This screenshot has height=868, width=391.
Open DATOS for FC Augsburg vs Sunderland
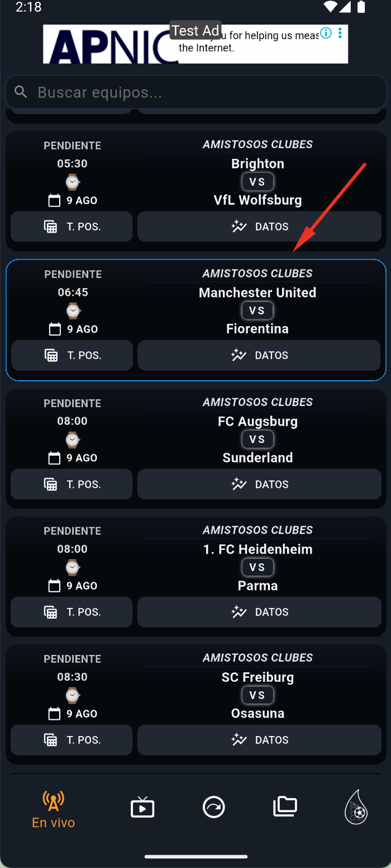[259, 484]
